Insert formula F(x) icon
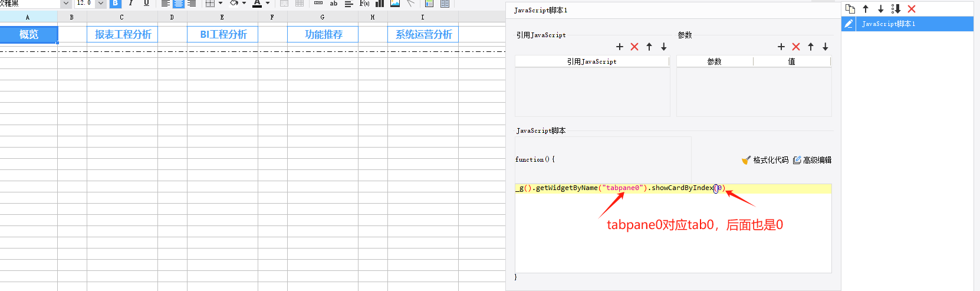The width and height of the screenshot is (980, 291). (364, 3)
